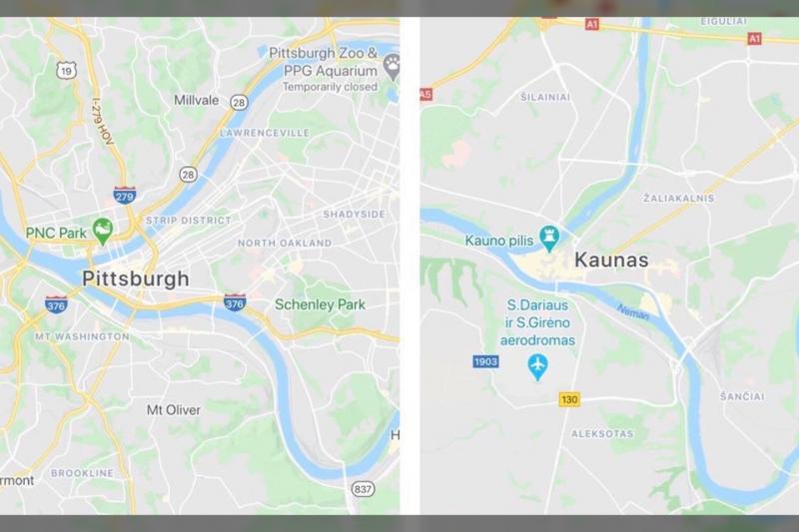Open the Kauno pilis castle pin
Image resolution: width=799 pixels, height=532 pixels.
pos(549,239)
